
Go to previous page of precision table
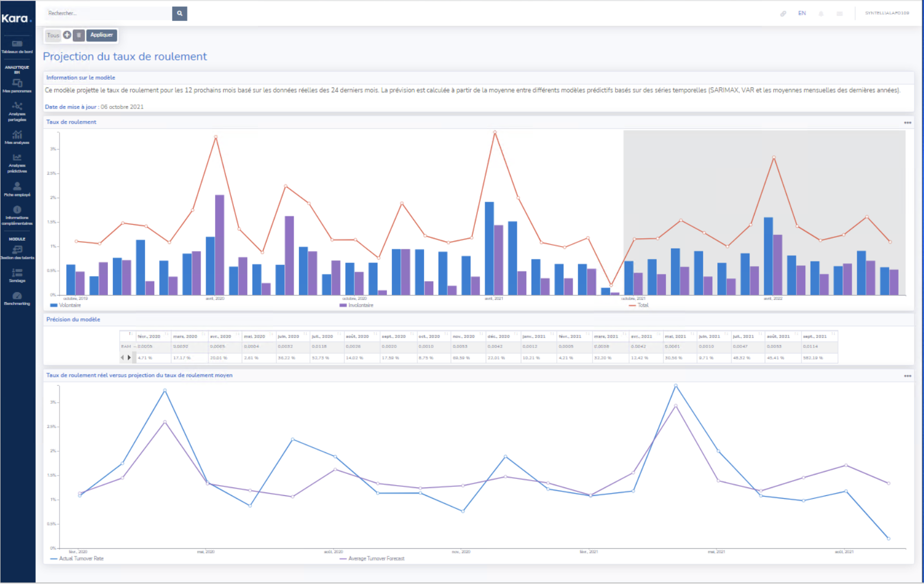click(x=122, y=358)
